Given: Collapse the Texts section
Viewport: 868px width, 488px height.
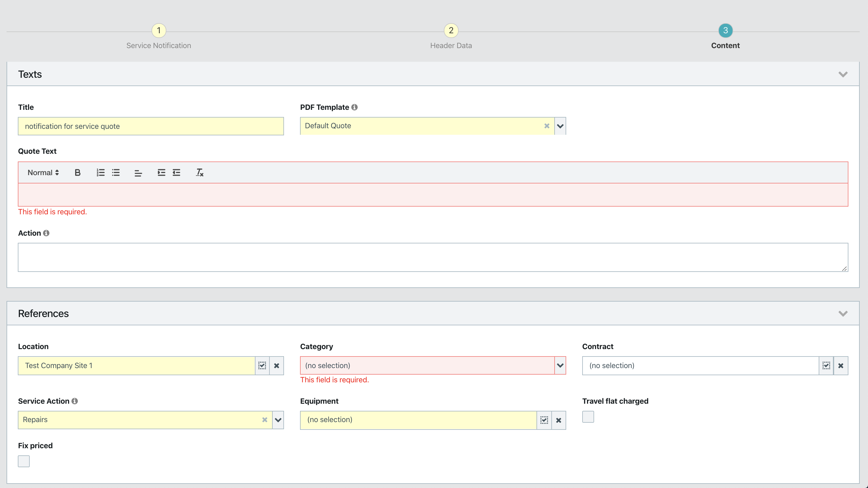Looking at the screenshot, I should pos(843,75).
